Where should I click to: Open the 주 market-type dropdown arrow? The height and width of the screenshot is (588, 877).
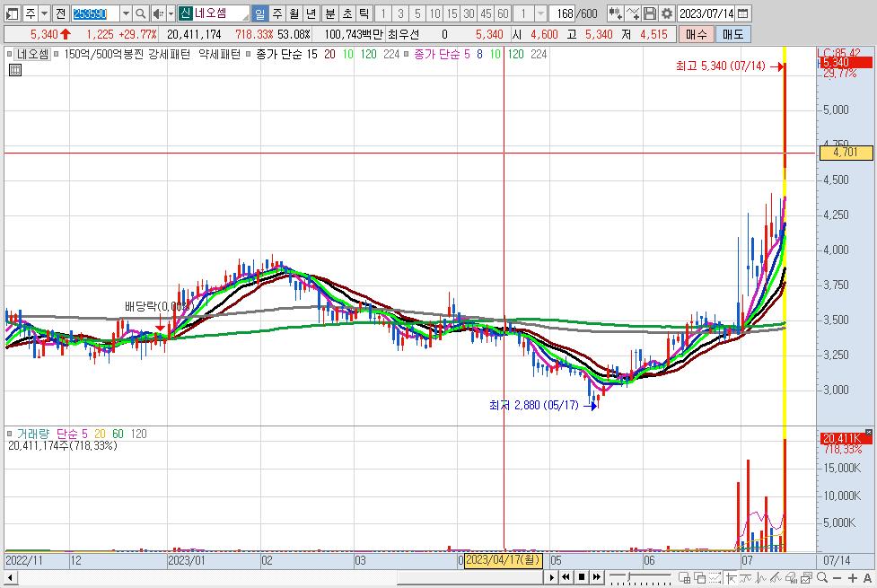44,13
